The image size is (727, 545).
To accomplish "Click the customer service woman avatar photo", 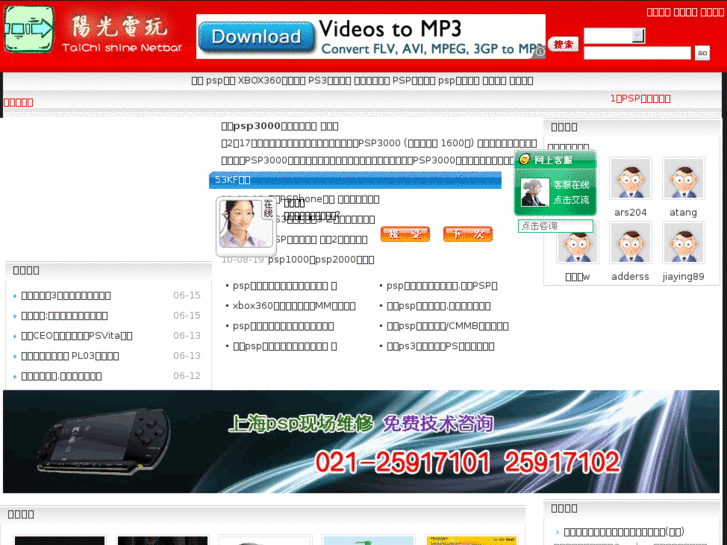I will [246, 224].
